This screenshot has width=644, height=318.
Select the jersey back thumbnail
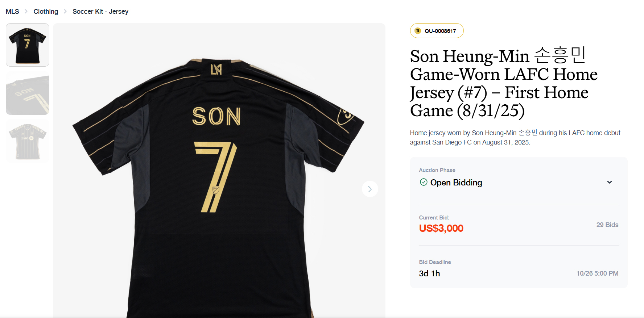click(x=27, y=45)
